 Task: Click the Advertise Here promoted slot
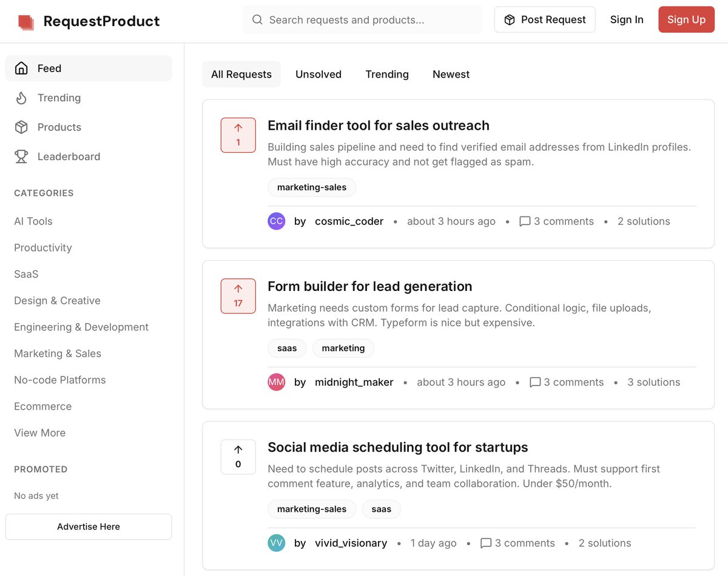click(88, 526)
